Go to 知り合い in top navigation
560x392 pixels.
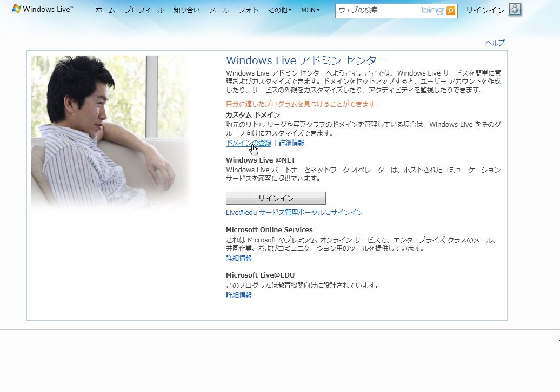[187, 10]
